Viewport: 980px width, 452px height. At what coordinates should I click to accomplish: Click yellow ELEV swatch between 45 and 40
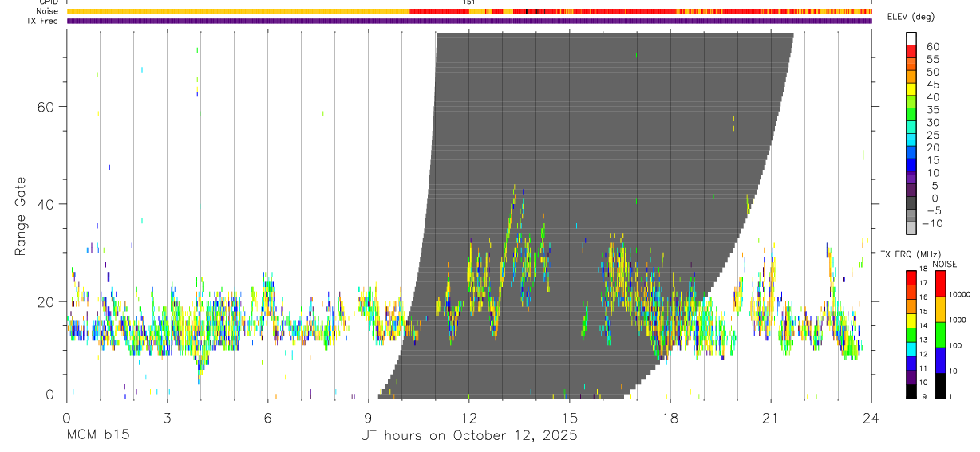(911, 89)
